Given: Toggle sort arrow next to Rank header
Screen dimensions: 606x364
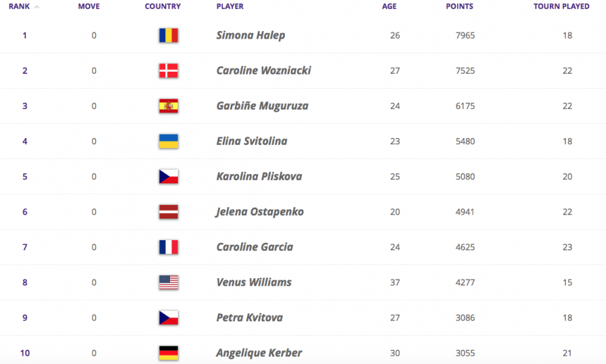Looking at the screenshot, I should point(36,7).
